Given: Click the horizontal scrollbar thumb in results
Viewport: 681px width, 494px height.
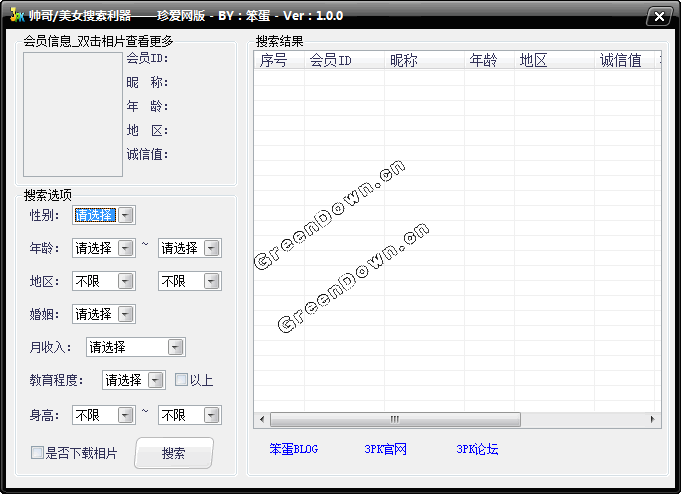Looking at the screenshot, I should point(395,419).
